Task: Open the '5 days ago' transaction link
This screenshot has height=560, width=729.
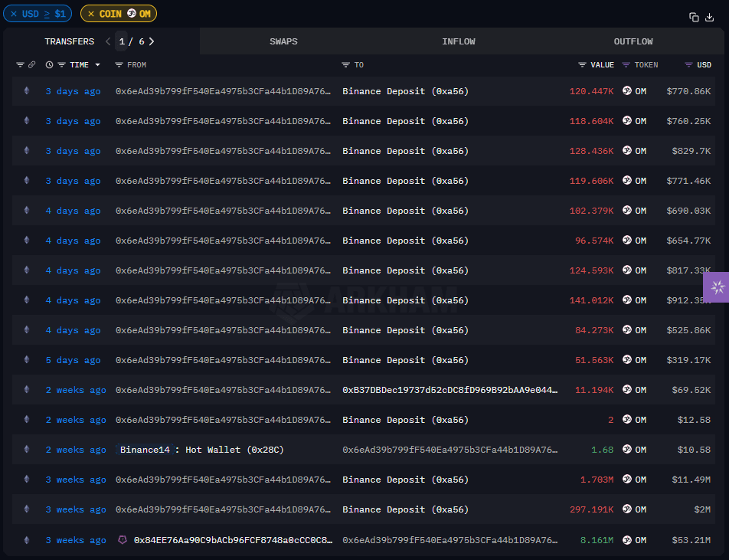Action: pyautogui.click(x=73, y=360)
